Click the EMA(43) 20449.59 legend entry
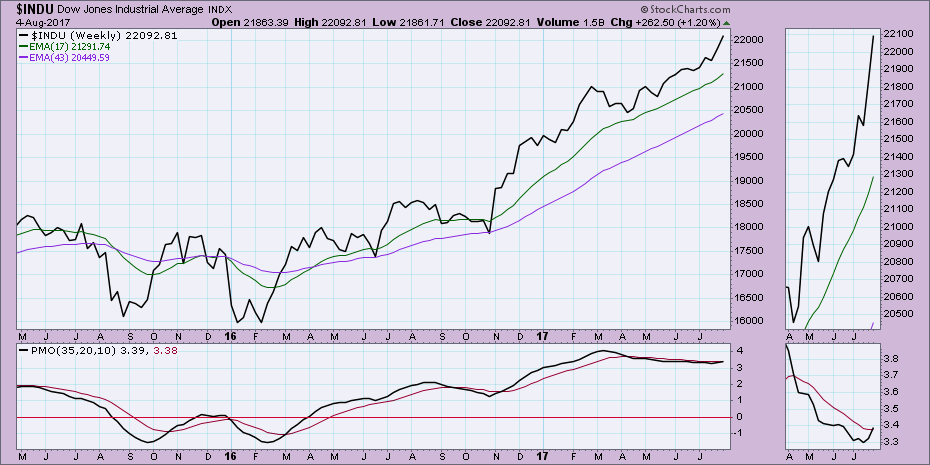 [65, 58]
